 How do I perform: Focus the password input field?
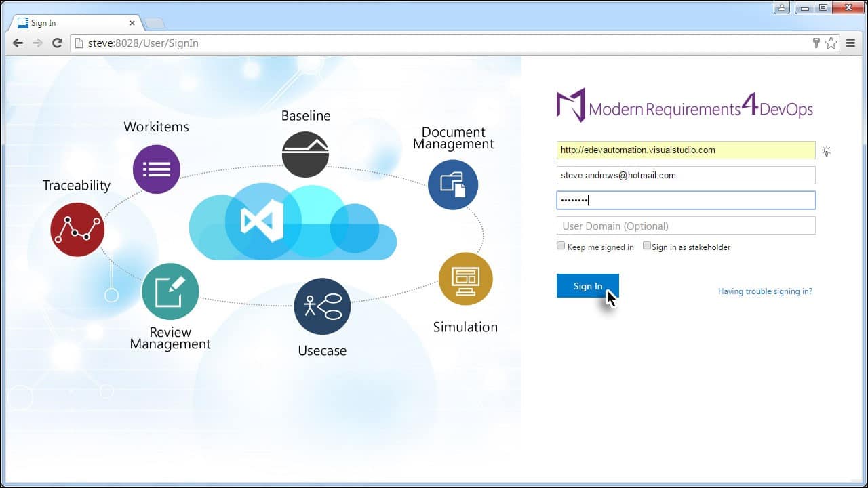coord(686,200)
